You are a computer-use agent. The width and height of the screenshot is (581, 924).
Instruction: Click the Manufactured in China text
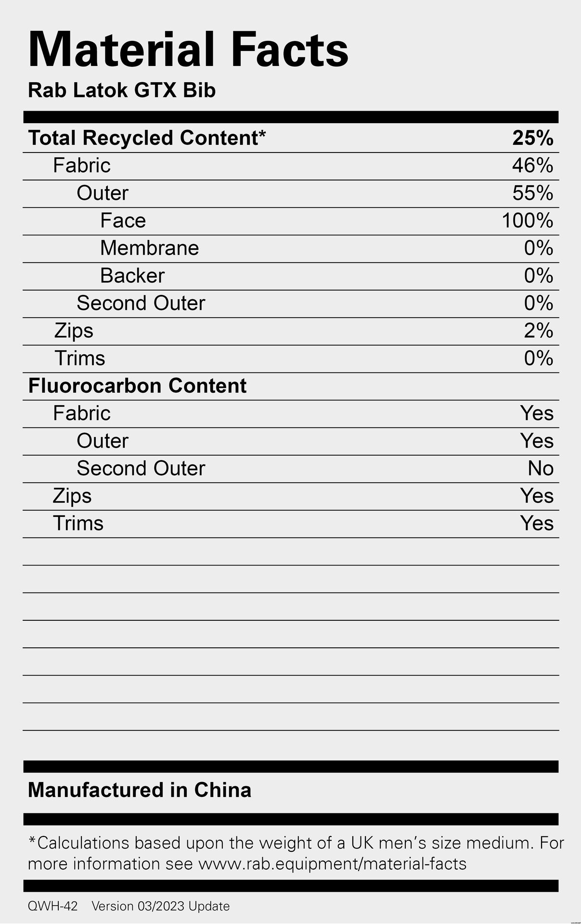(x=140, y=790)
